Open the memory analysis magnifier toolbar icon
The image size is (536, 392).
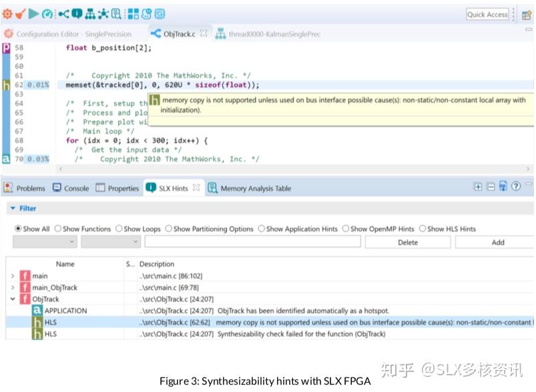116,14
